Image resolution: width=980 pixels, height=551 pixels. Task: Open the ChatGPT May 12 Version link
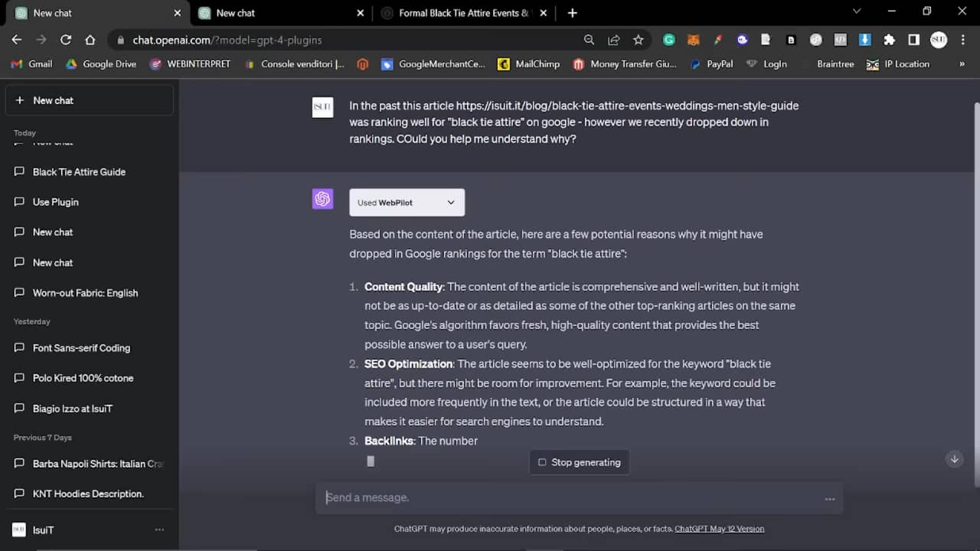tap(719, 529)
